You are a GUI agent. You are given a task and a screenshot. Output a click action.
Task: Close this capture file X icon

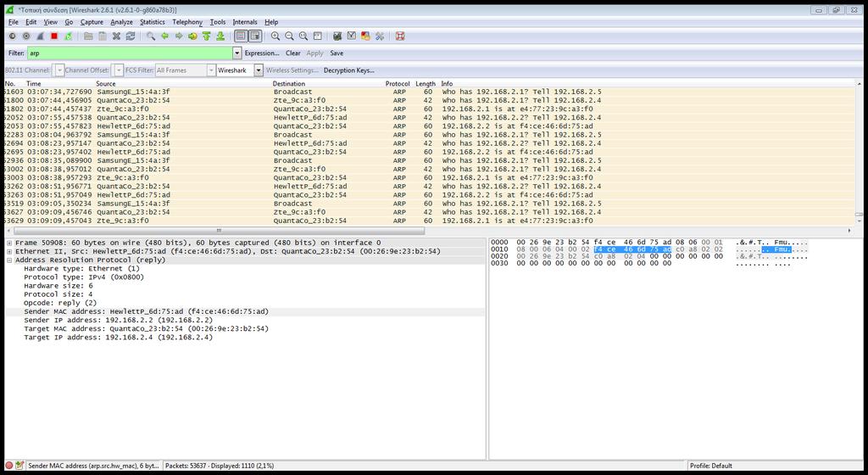[x=116, y=36]
